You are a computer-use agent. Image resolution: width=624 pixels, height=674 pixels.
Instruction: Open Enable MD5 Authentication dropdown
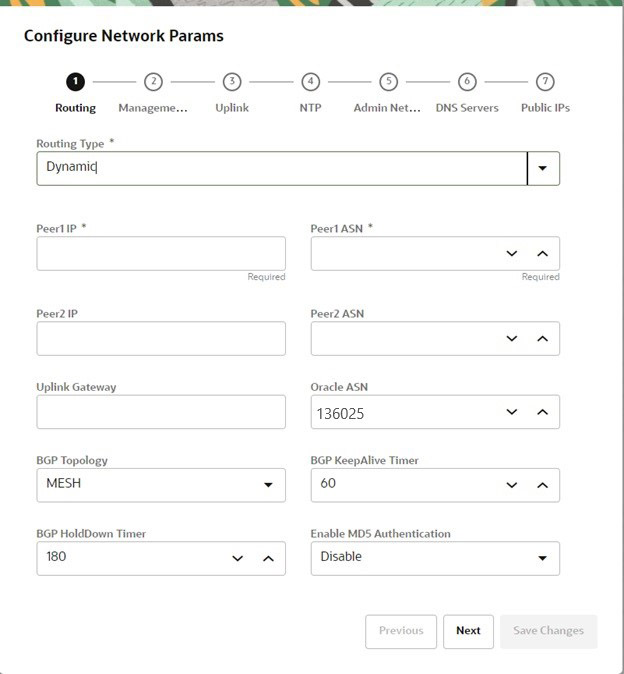542,558
